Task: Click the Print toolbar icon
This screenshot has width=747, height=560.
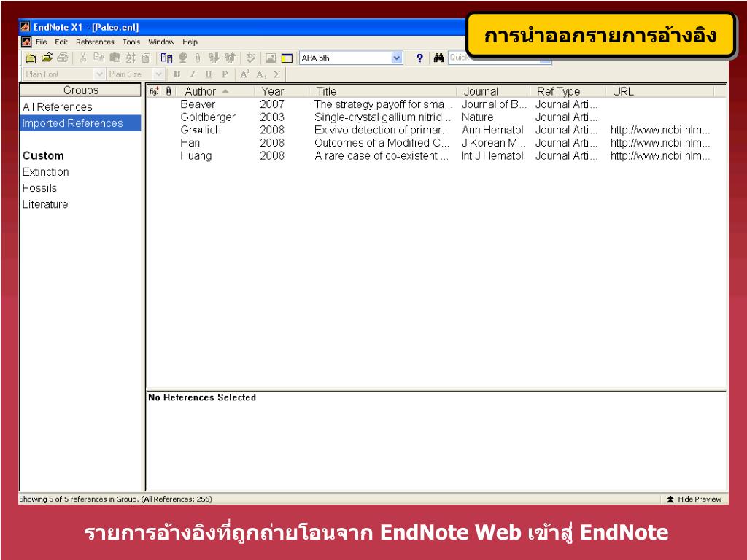Action: (63, 58)
